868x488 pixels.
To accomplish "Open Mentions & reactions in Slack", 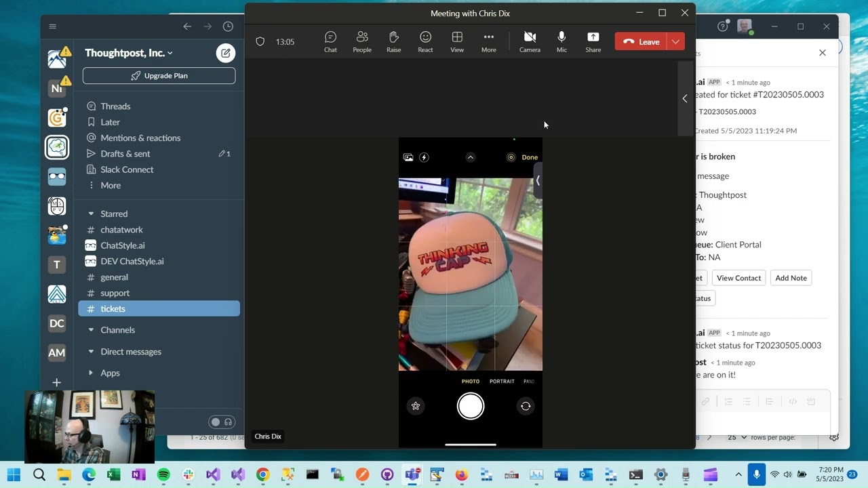I will [140, 138].
